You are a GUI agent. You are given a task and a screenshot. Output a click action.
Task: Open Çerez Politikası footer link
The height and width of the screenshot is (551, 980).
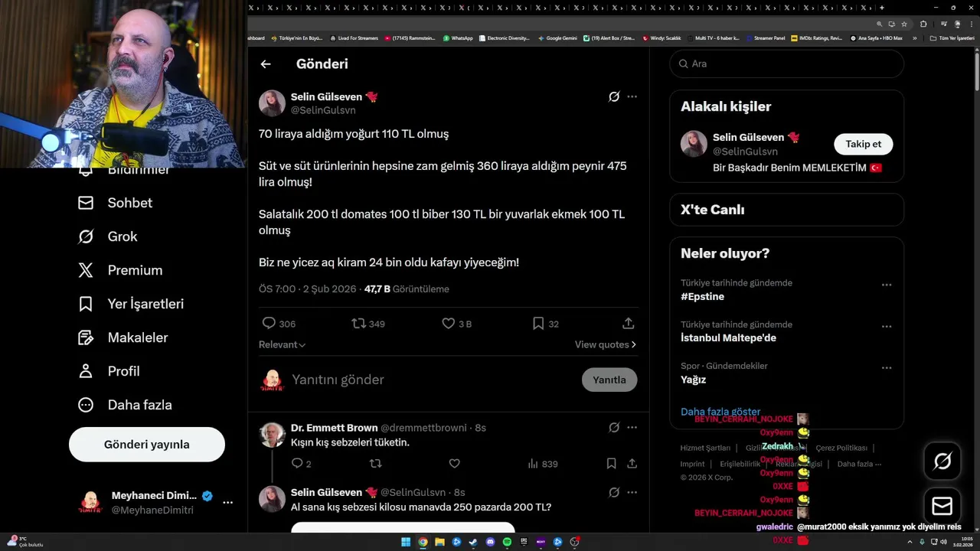841,448
